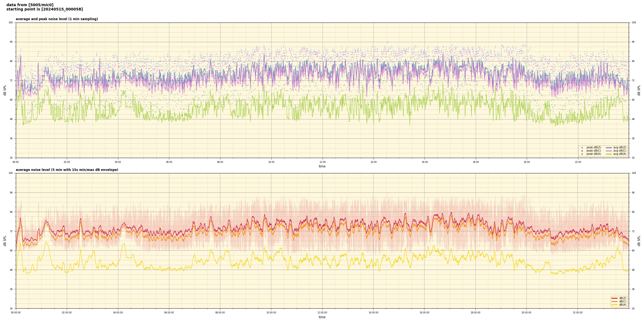The height and width of the screenshot is (322, 644).
Task: Click the 20:00:00 tick on bottom chart axis
Action: tap(526, 313)
